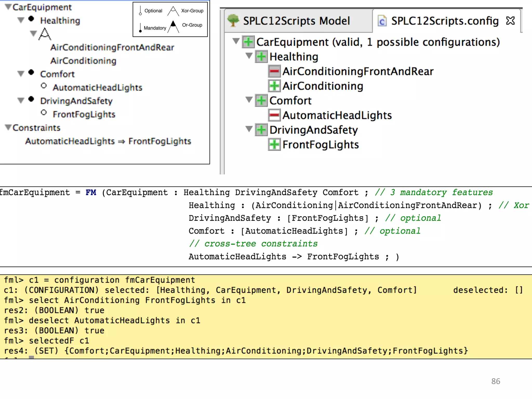Screen dimensions: 532x399
Task: Click the Or-Group legend symbol
Action: (x=173, y=27)
